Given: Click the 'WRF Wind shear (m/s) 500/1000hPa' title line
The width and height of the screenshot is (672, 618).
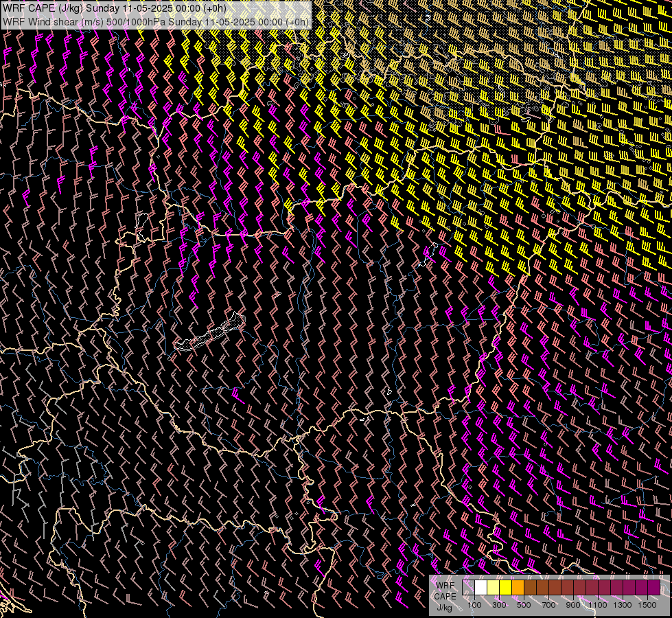Looking at the screenshot, I should (156, 22).
